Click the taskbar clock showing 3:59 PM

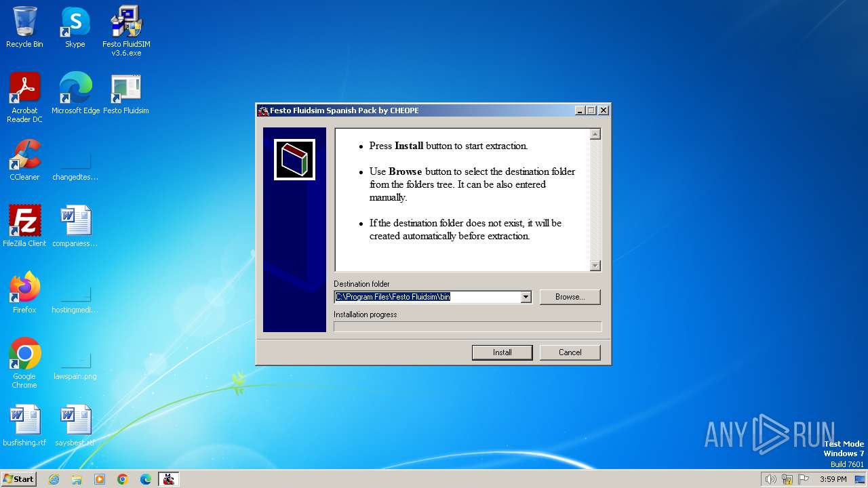[833, 479]
